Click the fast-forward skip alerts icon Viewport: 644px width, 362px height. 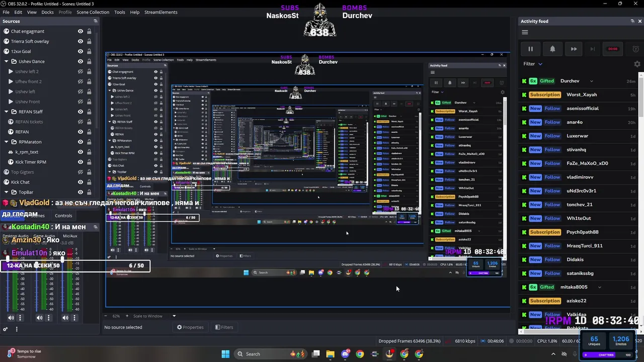[574, 49]
